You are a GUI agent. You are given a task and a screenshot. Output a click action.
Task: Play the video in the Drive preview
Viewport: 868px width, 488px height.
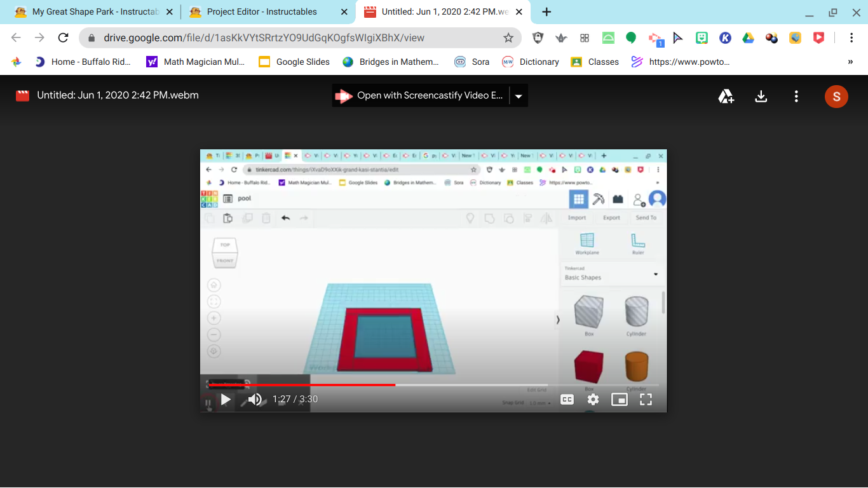point(226,400)
